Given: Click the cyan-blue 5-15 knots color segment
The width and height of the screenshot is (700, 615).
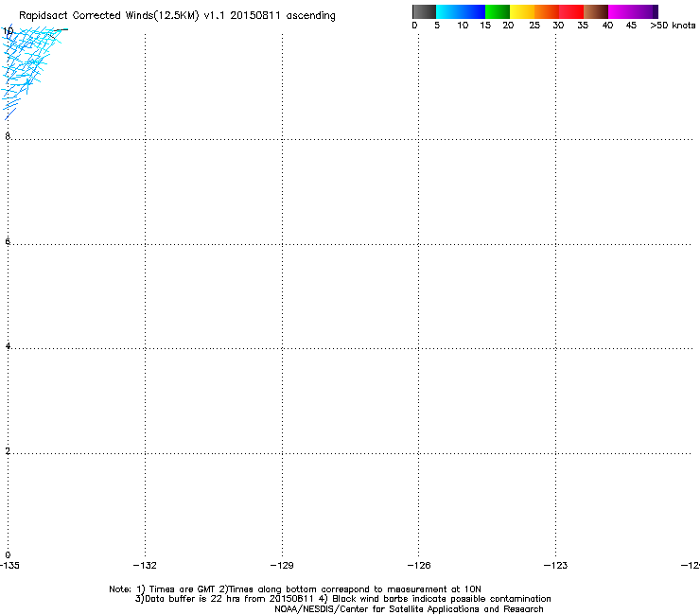Looking at the screenshot, I should (461, 11).
